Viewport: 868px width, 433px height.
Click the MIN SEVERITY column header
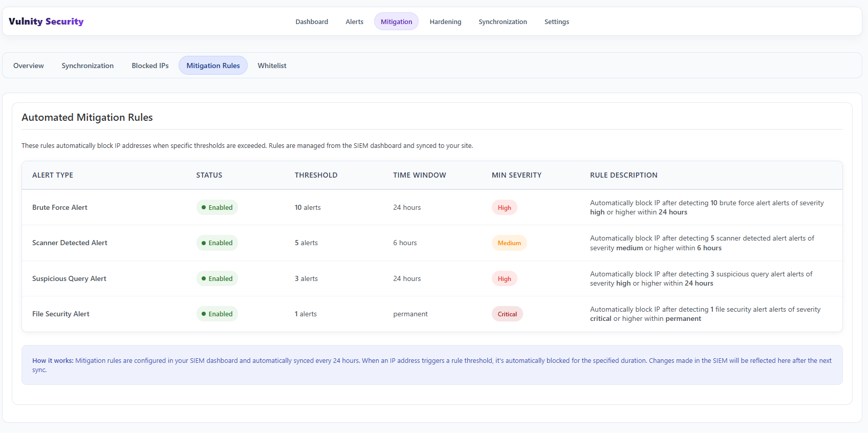(516, 175)
